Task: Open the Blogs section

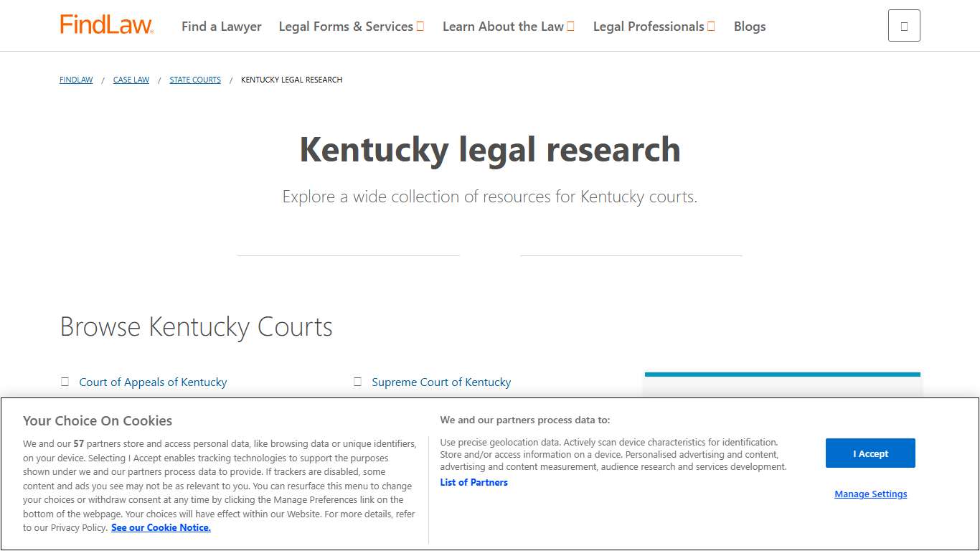Action: pos(749,27)
